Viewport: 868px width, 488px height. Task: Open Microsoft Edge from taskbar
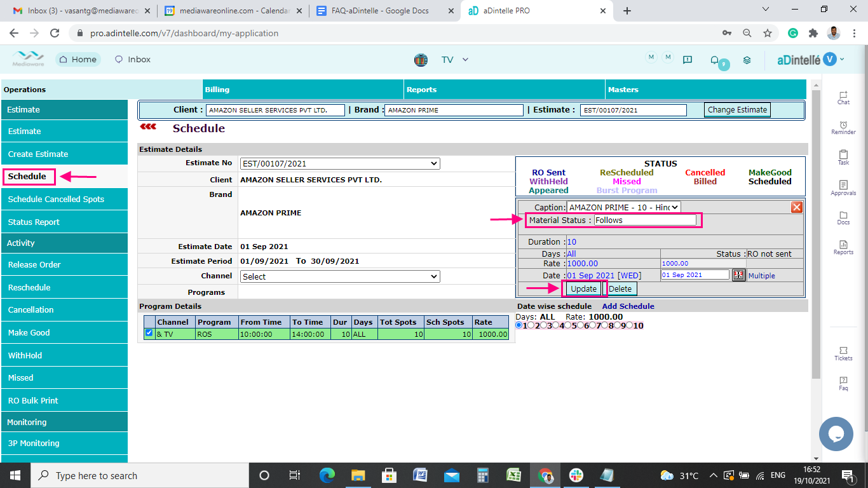[327, 475]
